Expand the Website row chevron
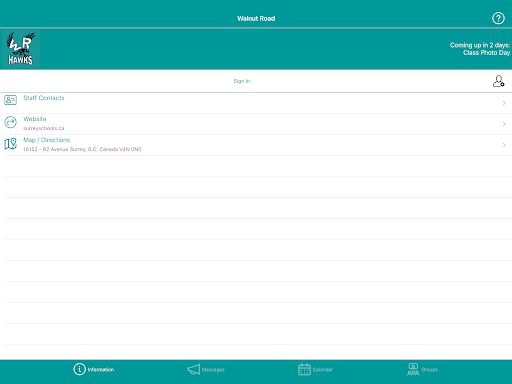The height and width of the screenshot is (384, 512). pyautogui.click(x=504, y=124)
